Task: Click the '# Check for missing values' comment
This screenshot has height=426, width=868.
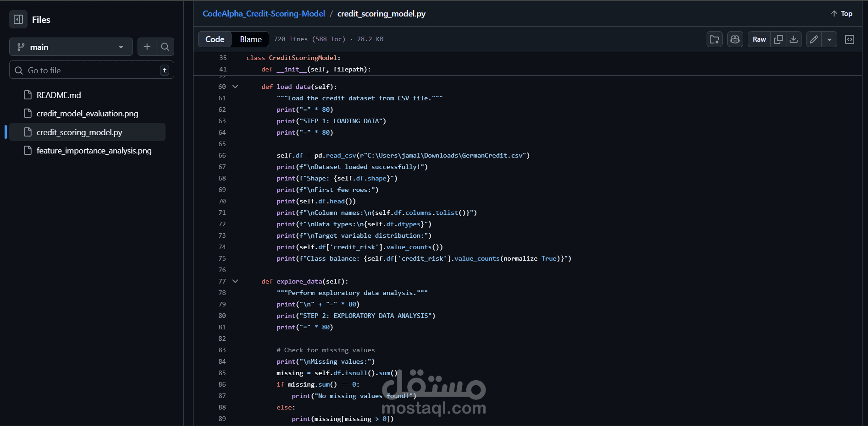Action: point(326,350)
